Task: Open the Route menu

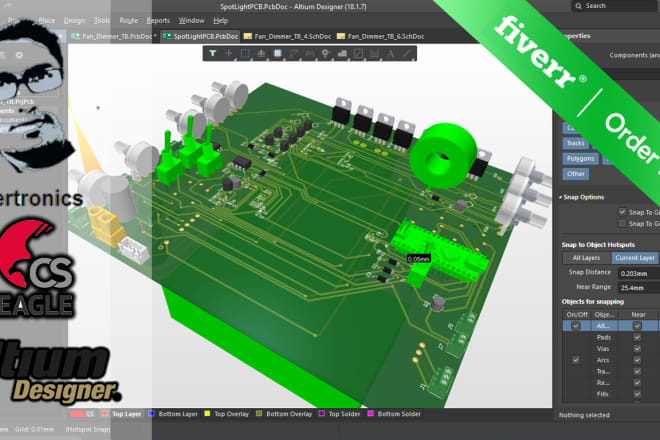Action: 128,20
